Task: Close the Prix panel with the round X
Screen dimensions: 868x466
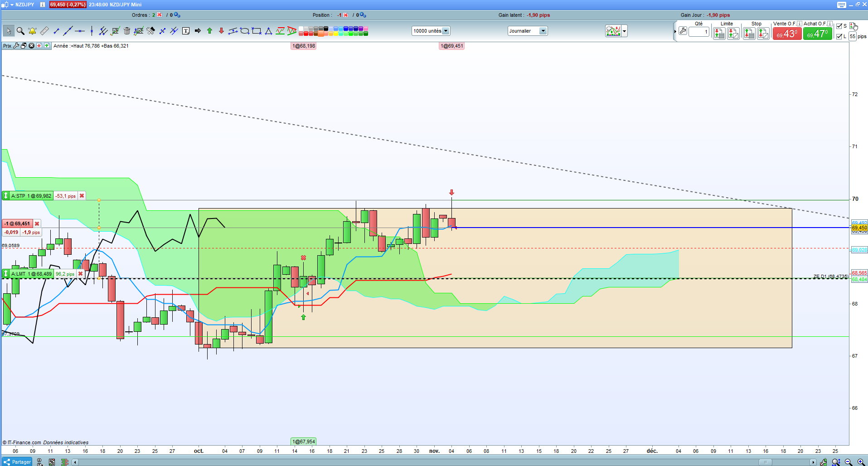Action: point(31,46)
